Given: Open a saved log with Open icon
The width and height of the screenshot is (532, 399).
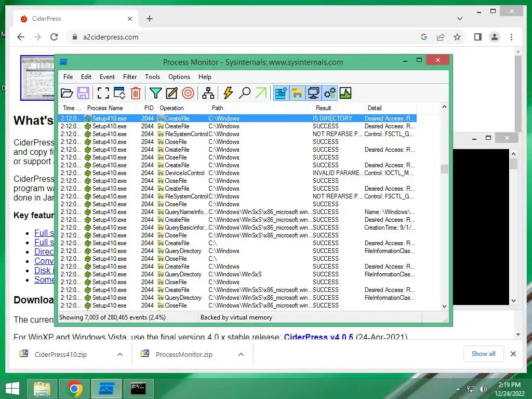Looking at the screenshot, I should point(67,93).
